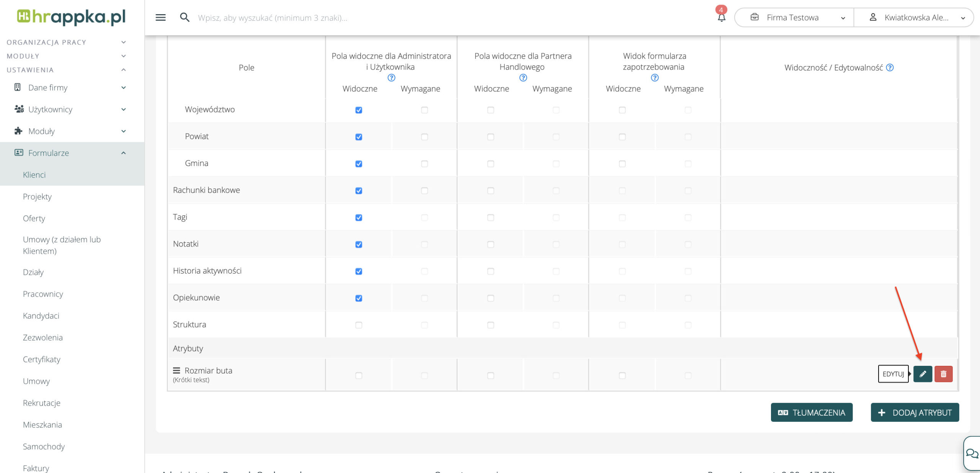Uncheck Widoczne checkbox for Województwo
980x473 pixels.
359,110
